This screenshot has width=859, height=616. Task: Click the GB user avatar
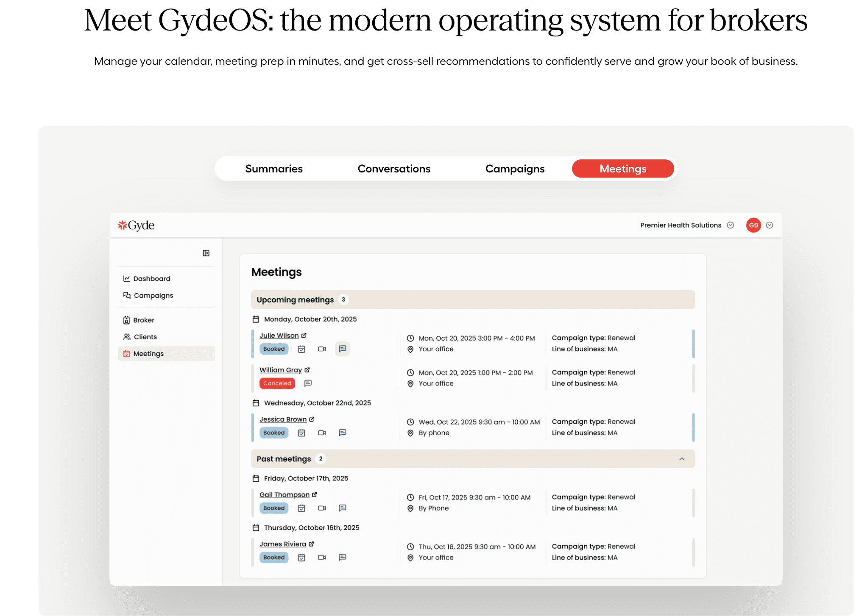[753, 225]
